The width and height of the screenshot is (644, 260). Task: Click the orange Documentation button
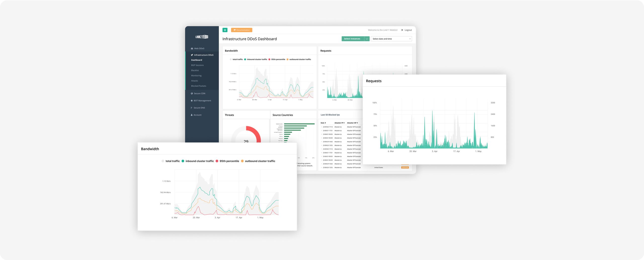pos(242,30)
